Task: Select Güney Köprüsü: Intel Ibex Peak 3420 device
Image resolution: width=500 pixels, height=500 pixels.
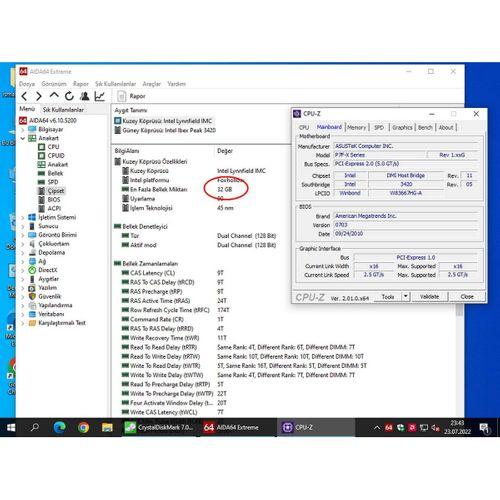Action: coord(165,130)
